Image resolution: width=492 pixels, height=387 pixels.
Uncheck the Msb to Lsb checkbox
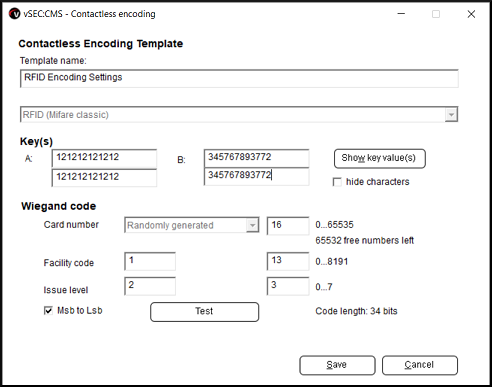click(48, 311)
